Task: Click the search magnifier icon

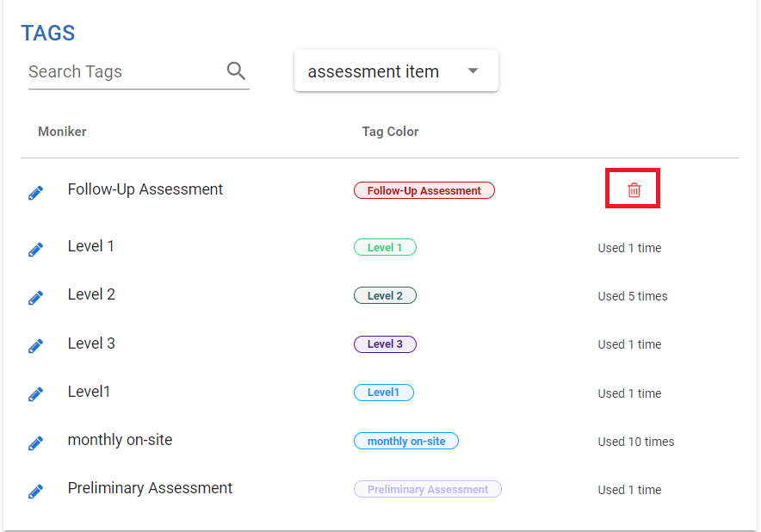Action: [236, 71]
